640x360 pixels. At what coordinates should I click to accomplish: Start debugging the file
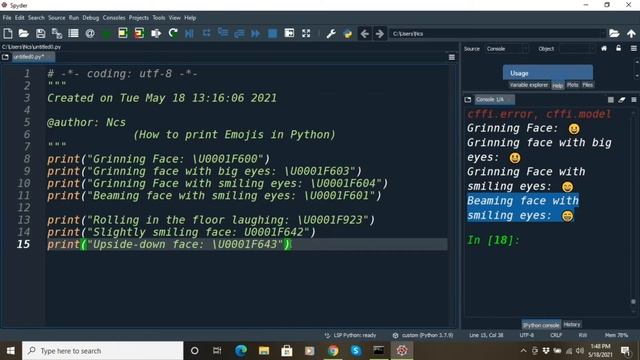coord(189,33)
